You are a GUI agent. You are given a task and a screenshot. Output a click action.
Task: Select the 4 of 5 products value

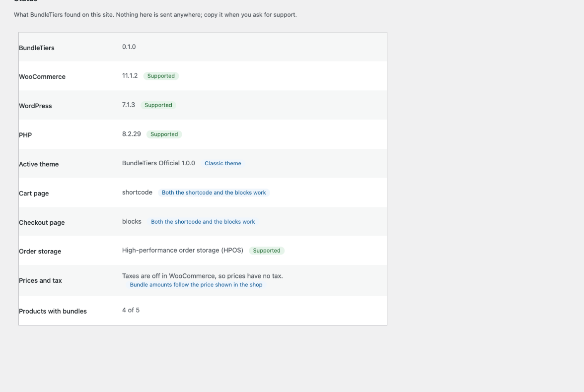click(x=131, y=310)
